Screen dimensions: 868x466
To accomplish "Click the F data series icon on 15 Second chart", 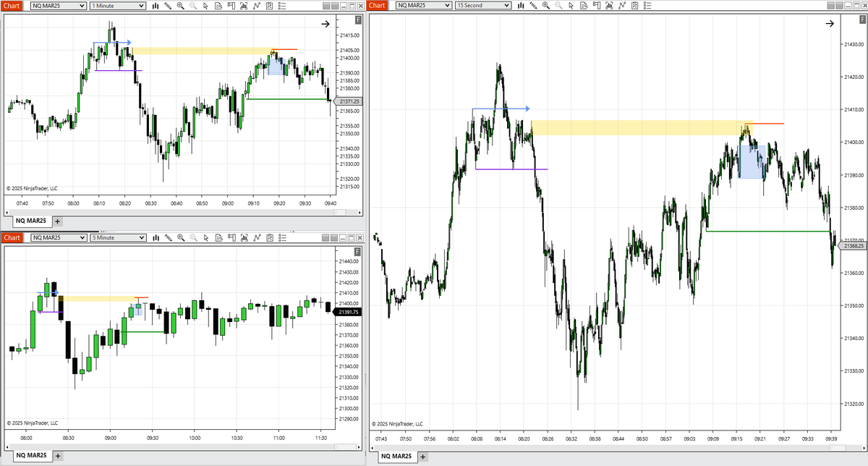I will (x=862, y=20).
